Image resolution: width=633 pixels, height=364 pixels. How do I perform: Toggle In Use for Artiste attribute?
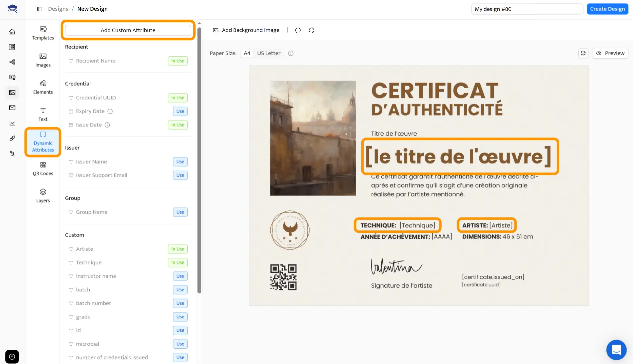point(178,249)
